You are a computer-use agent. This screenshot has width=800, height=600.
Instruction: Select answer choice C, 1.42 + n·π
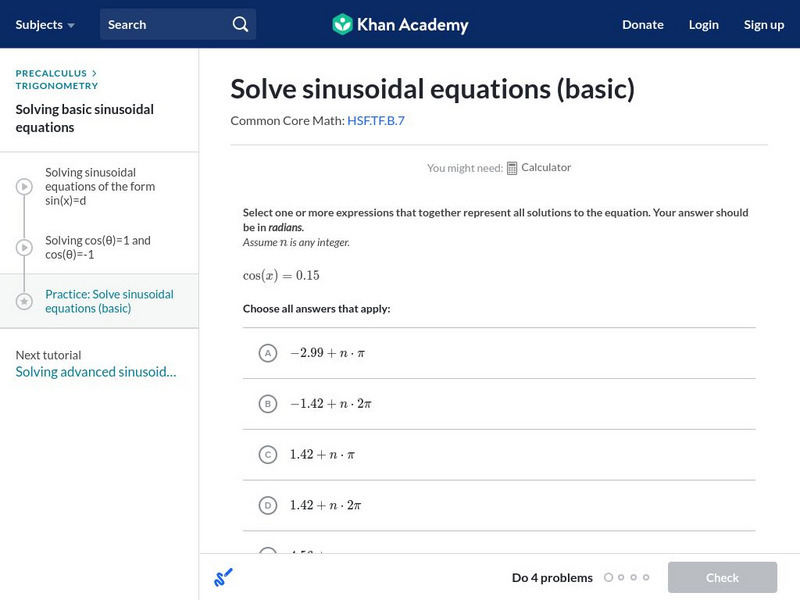267,455
